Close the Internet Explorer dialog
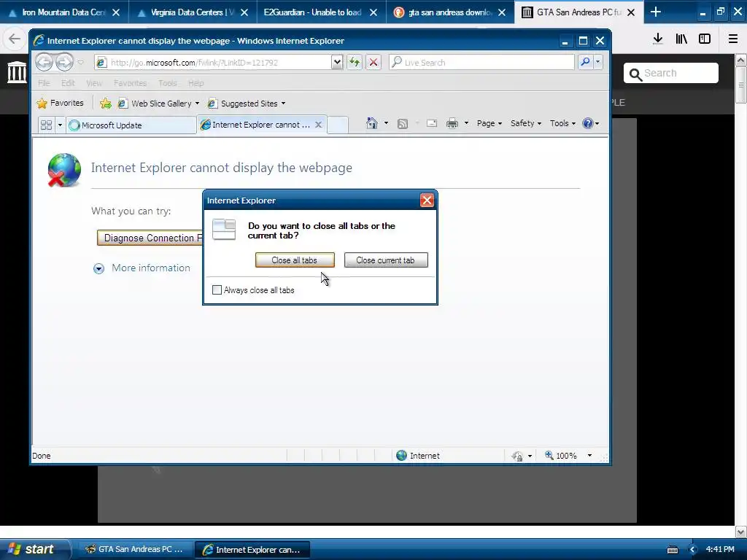 pyautogui.click(x=427, y=201)
